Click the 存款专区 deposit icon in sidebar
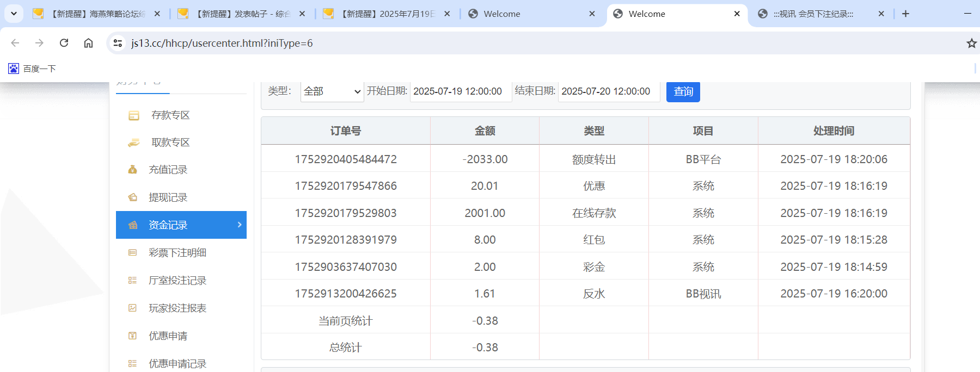Screen dimensions: 980x372 pos(133,115)
